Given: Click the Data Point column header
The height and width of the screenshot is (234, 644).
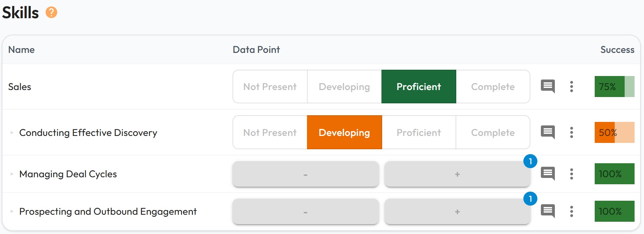Looking at the screenshot, I should point(256,50).
